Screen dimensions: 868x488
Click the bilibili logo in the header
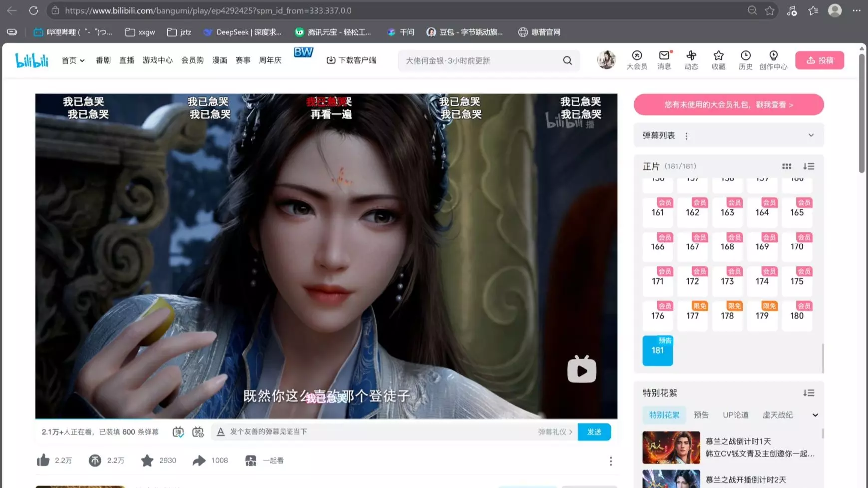(32, 60)
